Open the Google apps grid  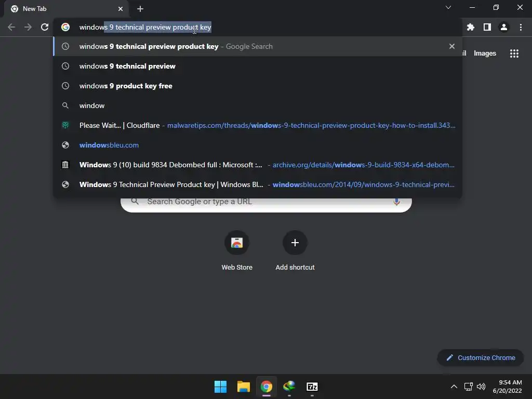click(x=514, y=54)
